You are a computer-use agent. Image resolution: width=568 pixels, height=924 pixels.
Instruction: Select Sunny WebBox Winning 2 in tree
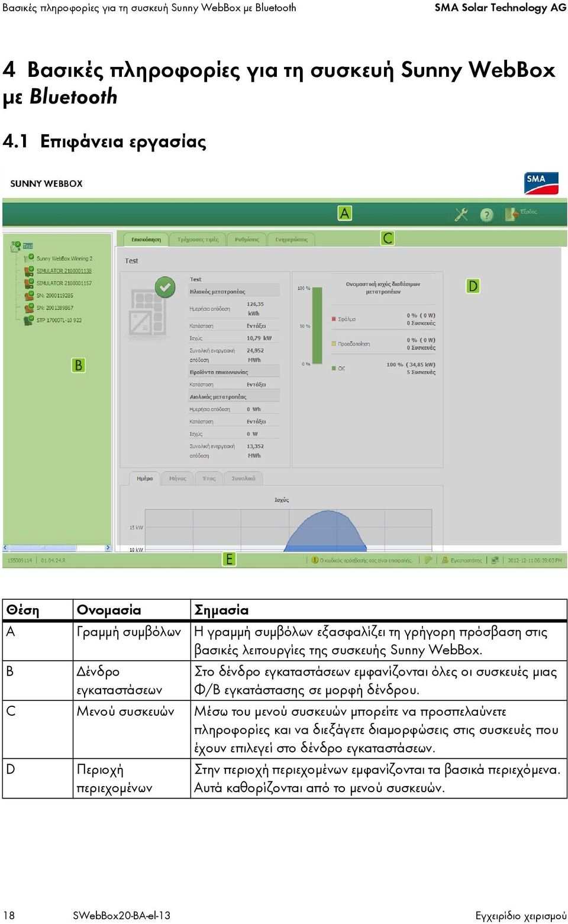tap(64, 259)
